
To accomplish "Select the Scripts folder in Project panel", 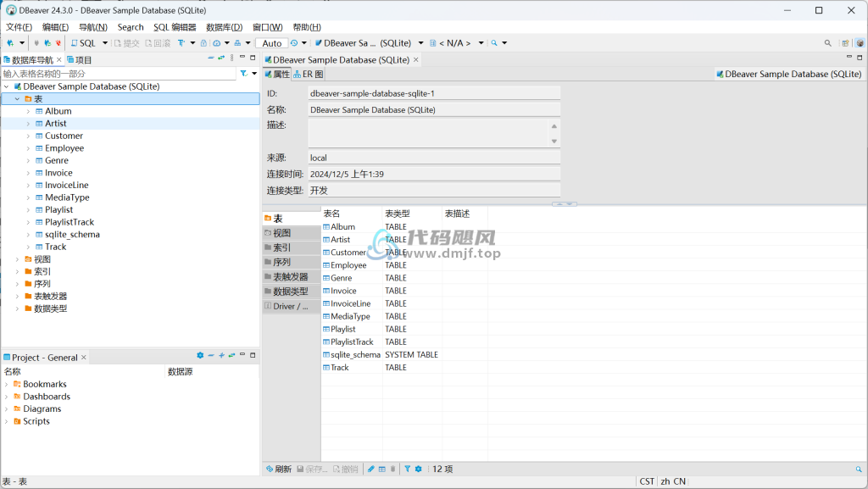I will coord(36,421).
